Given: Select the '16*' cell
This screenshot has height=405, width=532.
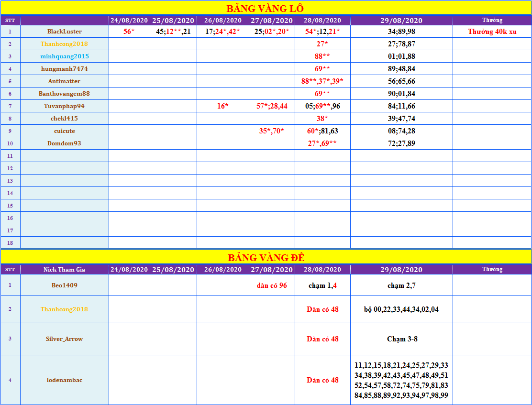Looking at the screenshot, I should (x=223, y=106).
